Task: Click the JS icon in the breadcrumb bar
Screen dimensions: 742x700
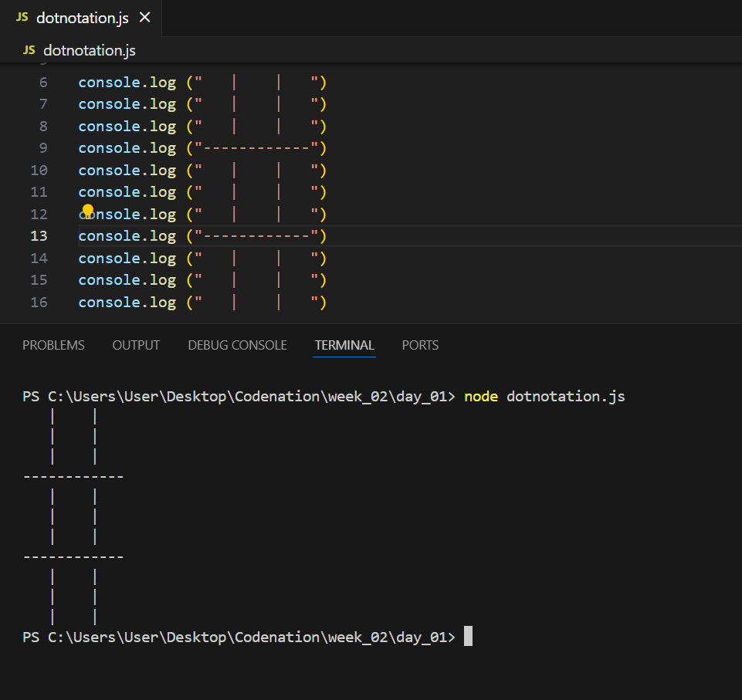Action: [x=29, y=50]
